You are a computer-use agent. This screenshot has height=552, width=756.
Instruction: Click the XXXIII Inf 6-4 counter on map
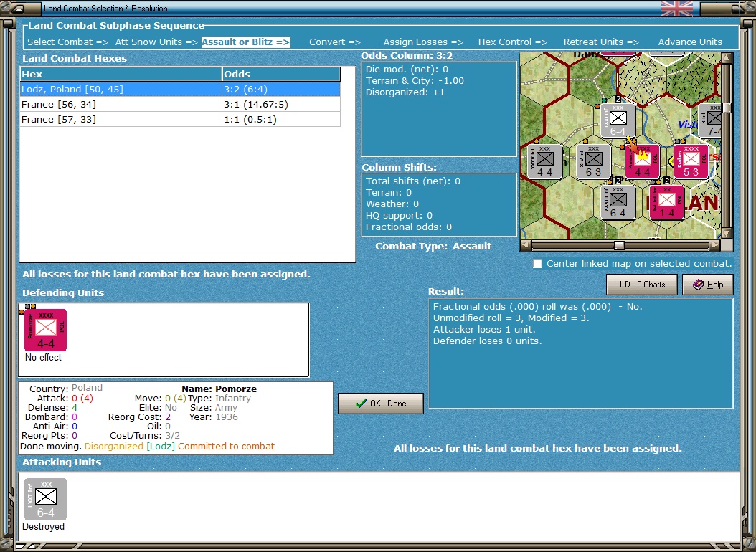pyautogui.click(x=618, y=202)
